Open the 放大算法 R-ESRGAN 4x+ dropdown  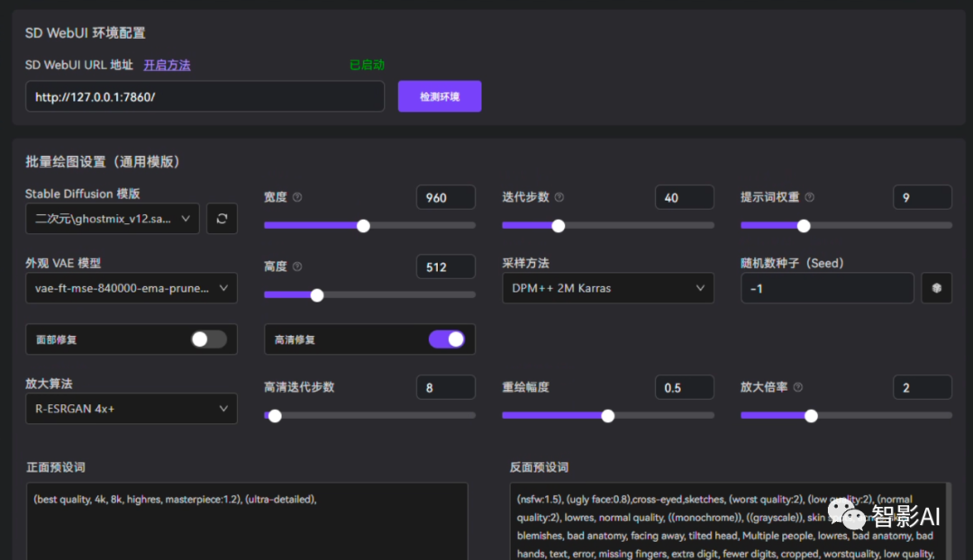131,409
